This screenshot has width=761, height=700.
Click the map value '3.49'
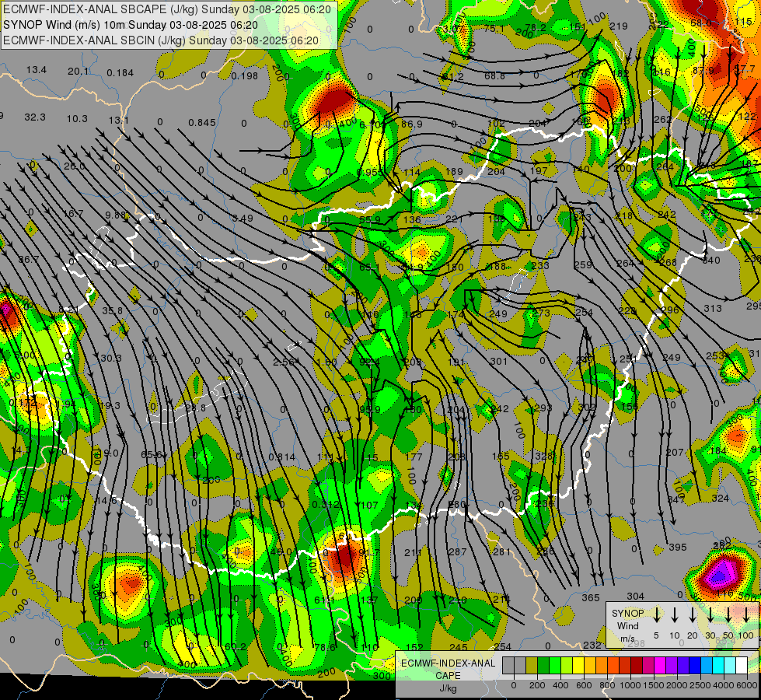tap(243, 218)
